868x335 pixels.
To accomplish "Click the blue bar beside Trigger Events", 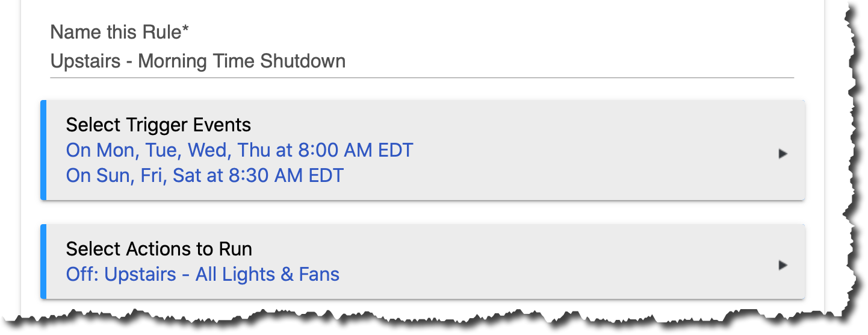I will coord(43,150).
